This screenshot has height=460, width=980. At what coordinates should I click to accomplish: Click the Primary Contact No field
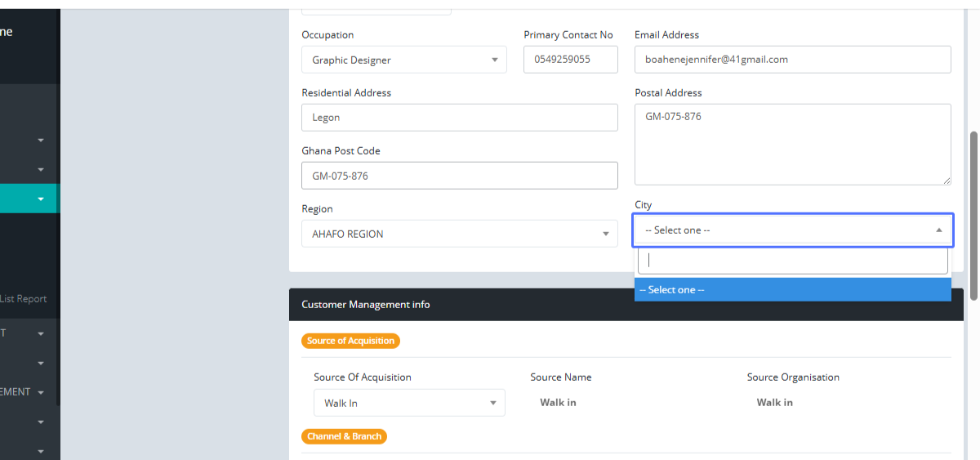[x=570, y=60]
